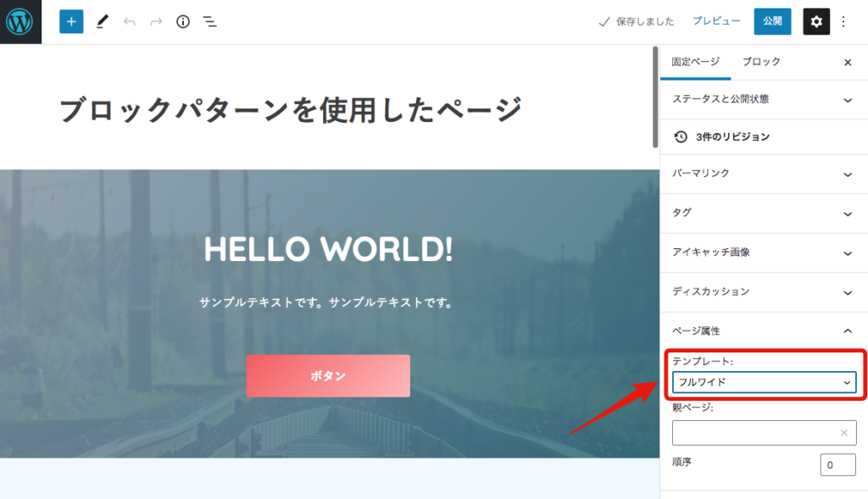Select the pencil edit tool
The image size is (868, 499).
102,21
